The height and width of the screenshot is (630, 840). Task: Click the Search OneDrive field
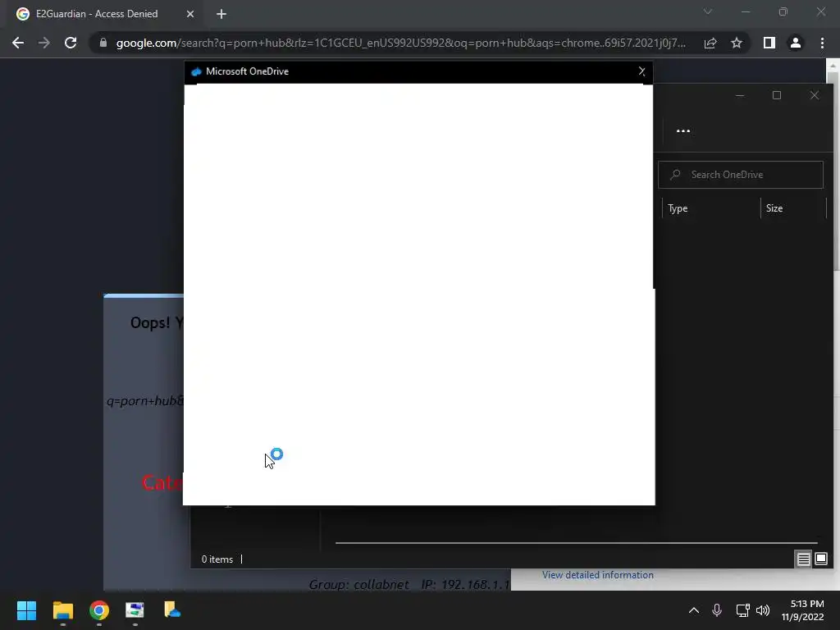coord(741,175)
